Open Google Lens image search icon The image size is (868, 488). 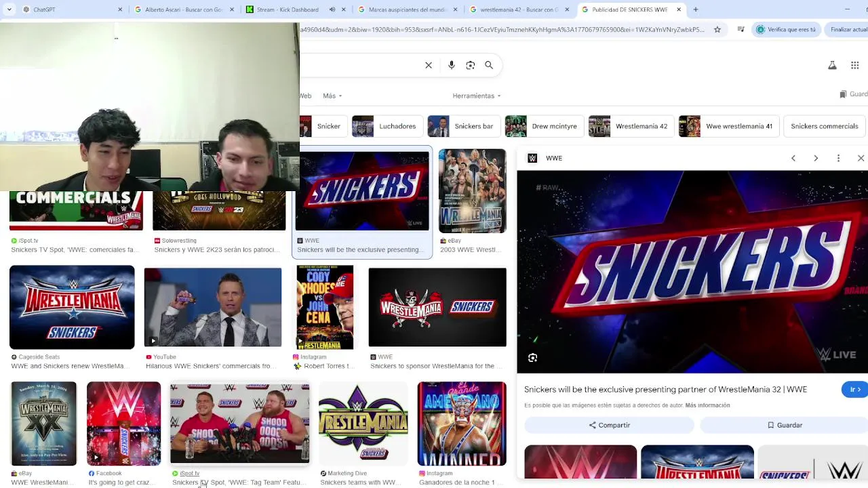(x=471, y=65)
